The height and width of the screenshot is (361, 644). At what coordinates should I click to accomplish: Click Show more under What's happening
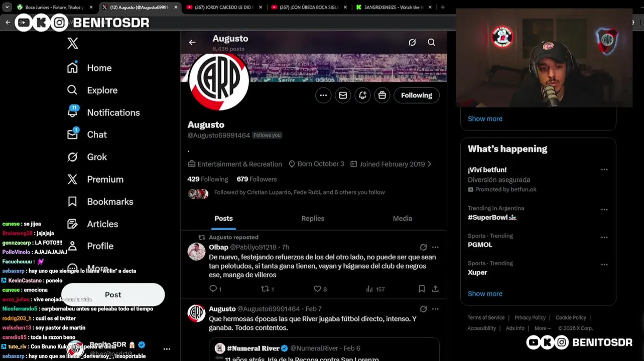click(x=485, y=294)
